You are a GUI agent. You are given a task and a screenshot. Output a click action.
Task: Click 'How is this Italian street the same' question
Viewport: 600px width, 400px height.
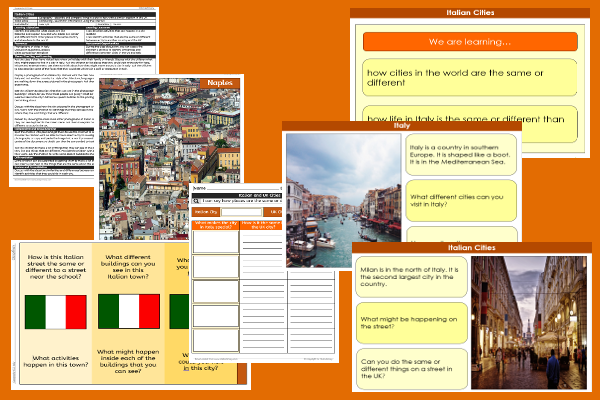[56, 266]
